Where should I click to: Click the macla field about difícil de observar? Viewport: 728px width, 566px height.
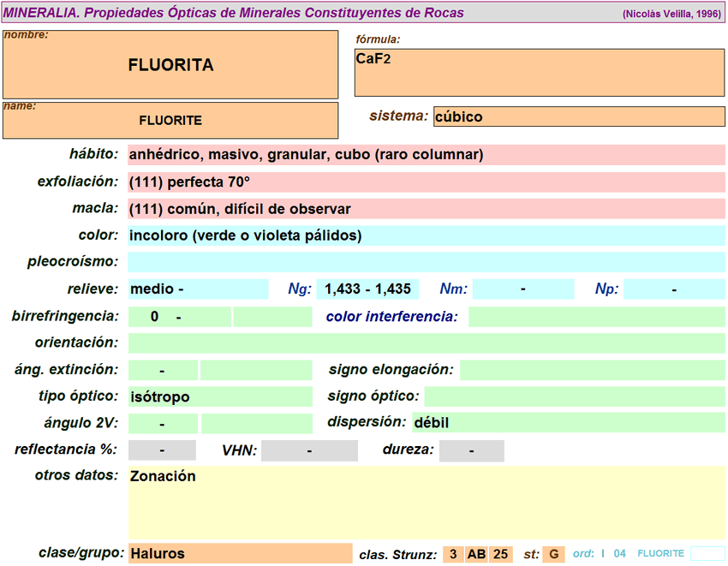pyautogui.click(x=426, y=209)
